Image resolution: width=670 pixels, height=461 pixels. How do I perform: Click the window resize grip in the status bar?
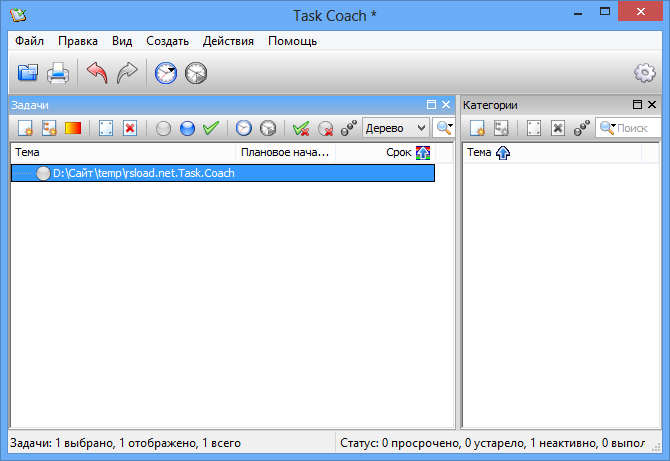coord(656,447)
